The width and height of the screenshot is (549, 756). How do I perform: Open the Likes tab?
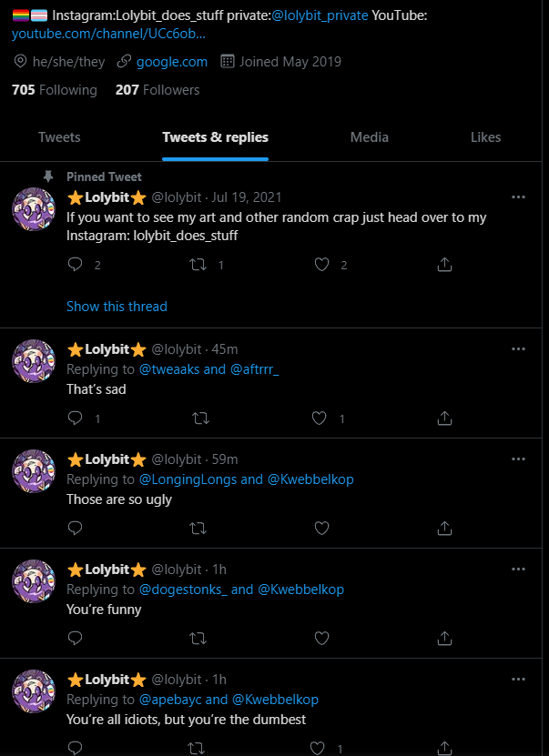(x=485, y=137)
